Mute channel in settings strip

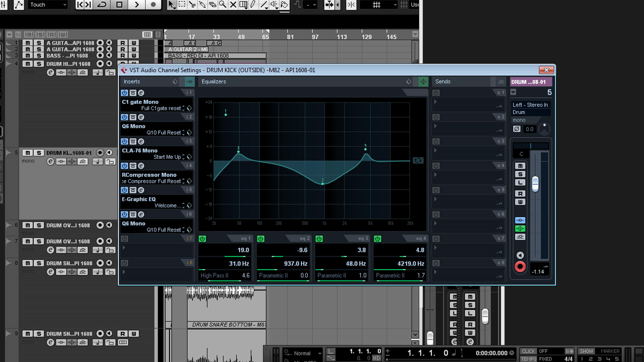tap(520, 166)
